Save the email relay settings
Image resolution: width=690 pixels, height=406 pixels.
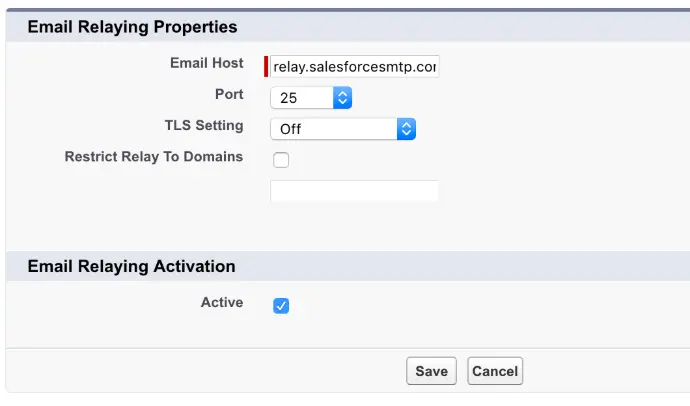pos(431,371)
